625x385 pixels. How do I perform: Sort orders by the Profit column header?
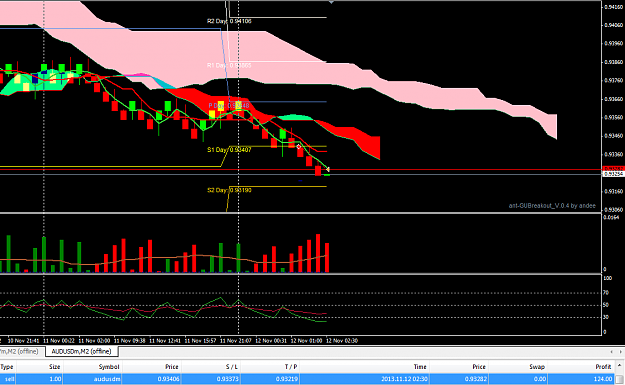(x=603, y=367)
